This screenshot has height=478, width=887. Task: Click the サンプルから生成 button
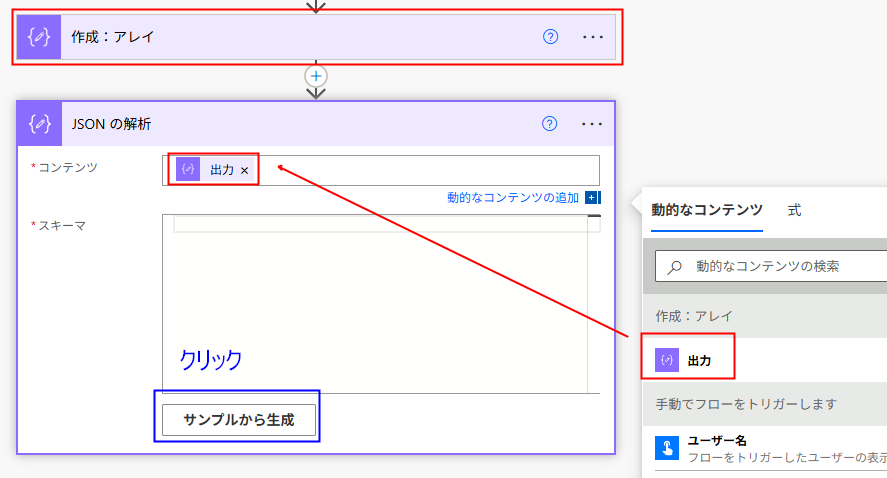pos(239,420)
